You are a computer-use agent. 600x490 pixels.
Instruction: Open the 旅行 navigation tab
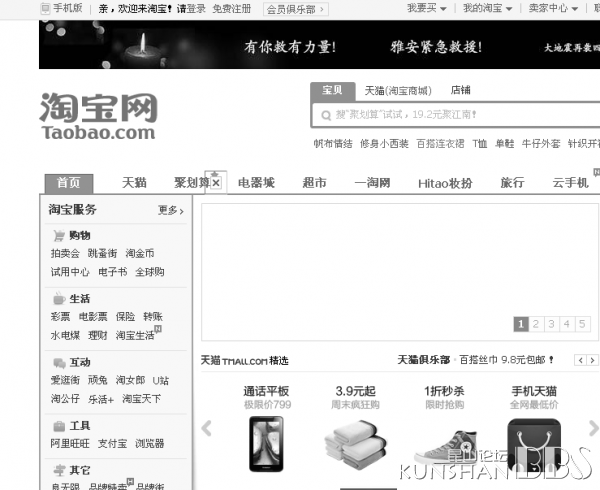(x=512, y=183)
